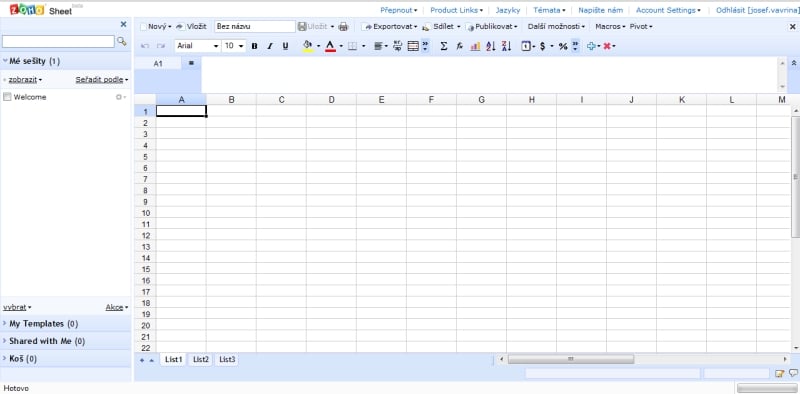Click the Undo arrow icon
Viewport: 800px width, 394px height.
pos(145,46)
